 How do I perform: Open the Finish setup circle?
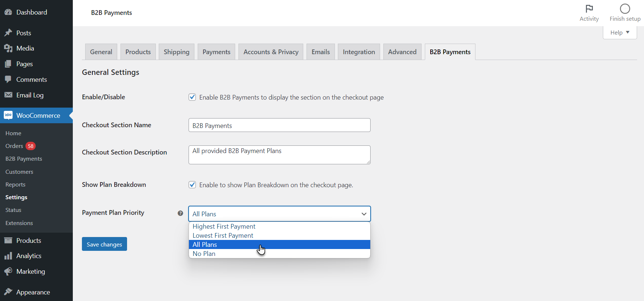(625, 13)
